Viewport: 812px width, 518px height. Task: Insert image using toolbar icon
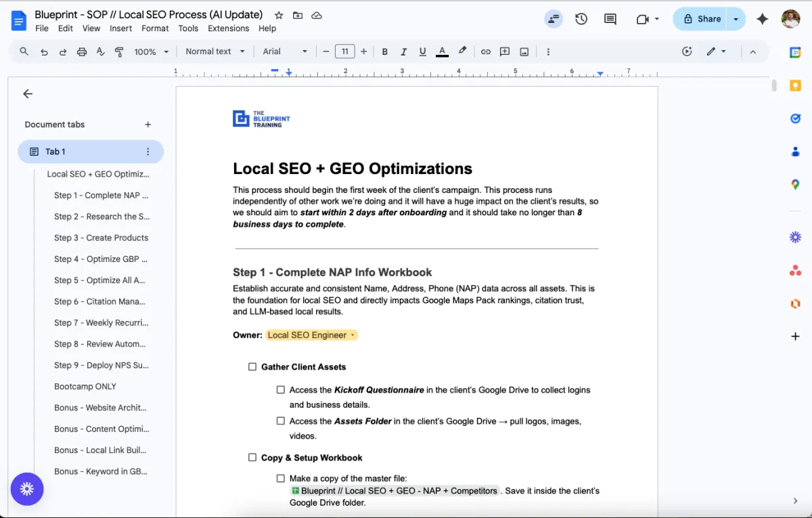click(x=524, y=51)
